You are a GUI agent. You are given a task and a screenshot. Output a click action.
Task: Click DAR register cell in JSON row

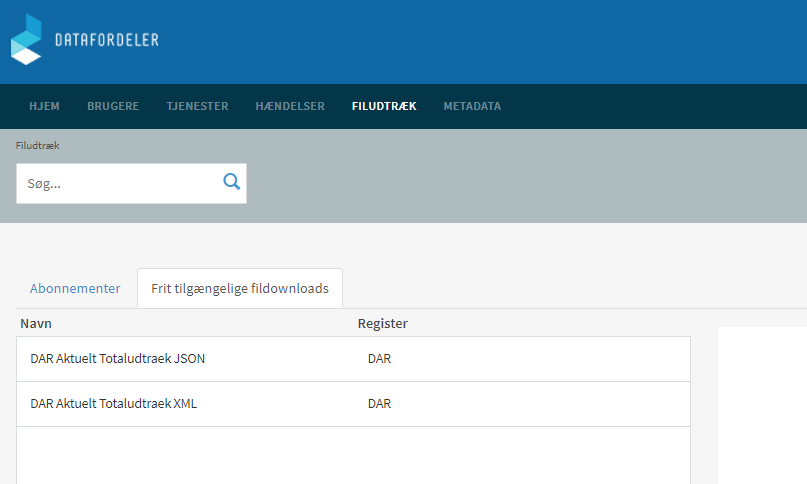pos(379,359)
